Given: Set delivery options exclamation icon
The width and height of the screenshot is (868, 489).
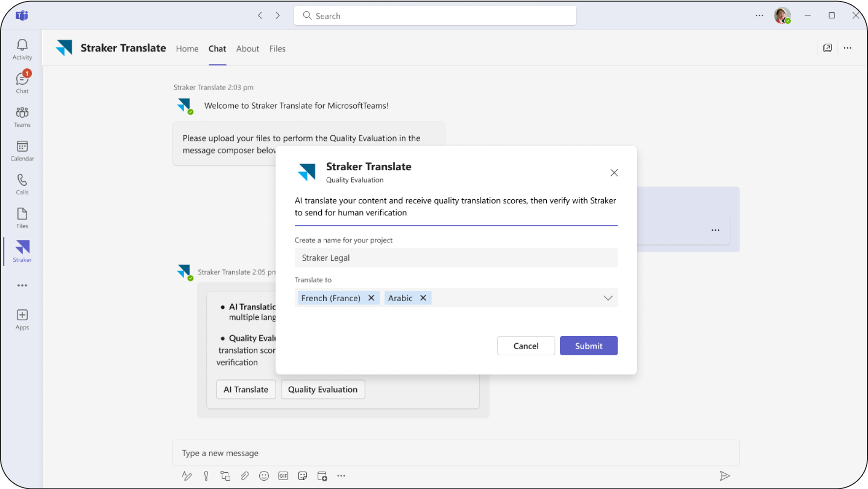Looking at the screenshot, I should pos(206,476).
